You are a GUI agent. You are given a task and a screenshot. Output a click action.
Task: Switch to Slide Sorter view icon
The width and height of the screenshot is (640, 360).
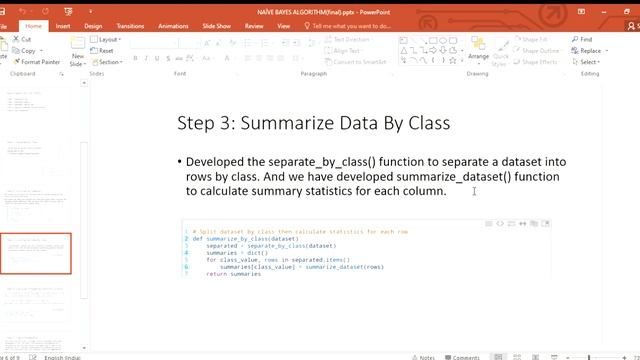[x=517, y=357]
